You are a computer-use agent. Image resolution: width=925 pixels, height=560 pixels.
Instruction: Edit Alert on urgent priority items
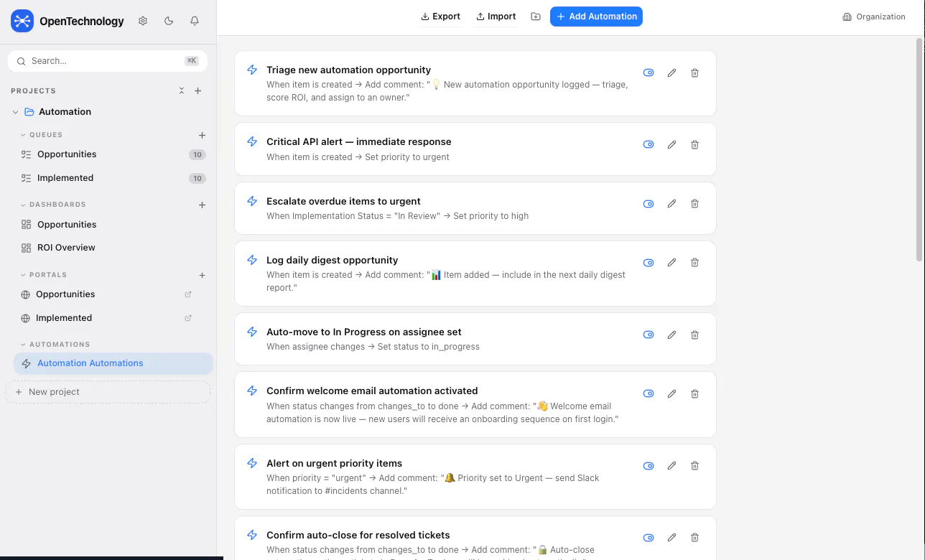click(x=671, y=465)
